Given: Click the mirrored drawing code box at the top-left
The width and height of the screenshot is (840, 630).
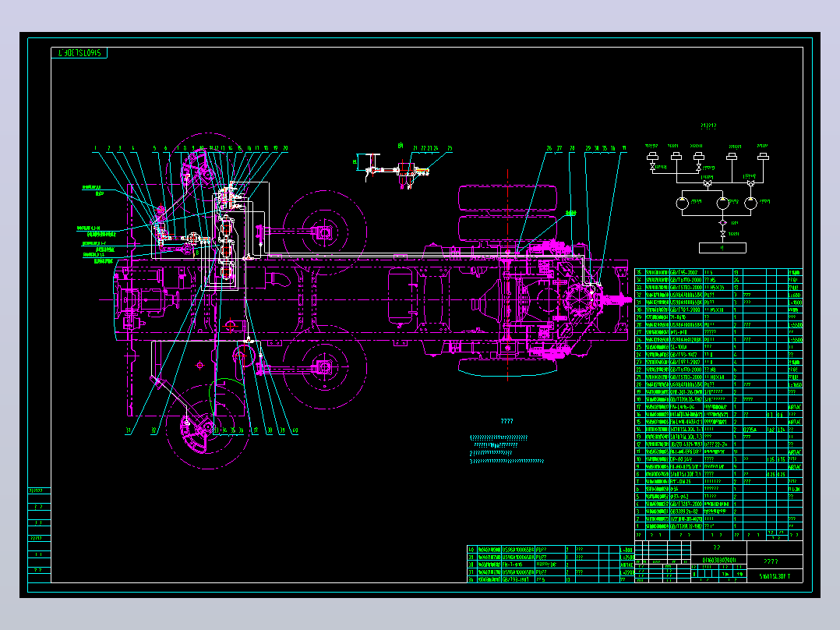Looking at the screenshot, I should 79,53.
